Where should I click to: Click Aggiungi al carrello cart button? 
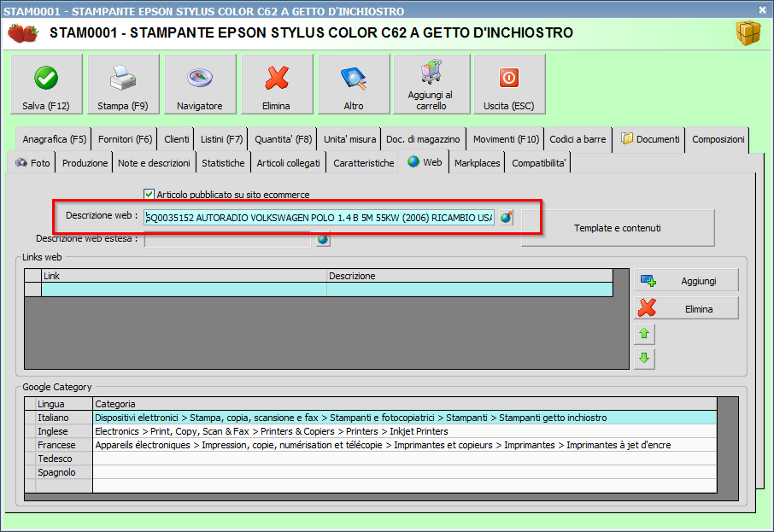[x=431, y=85]
